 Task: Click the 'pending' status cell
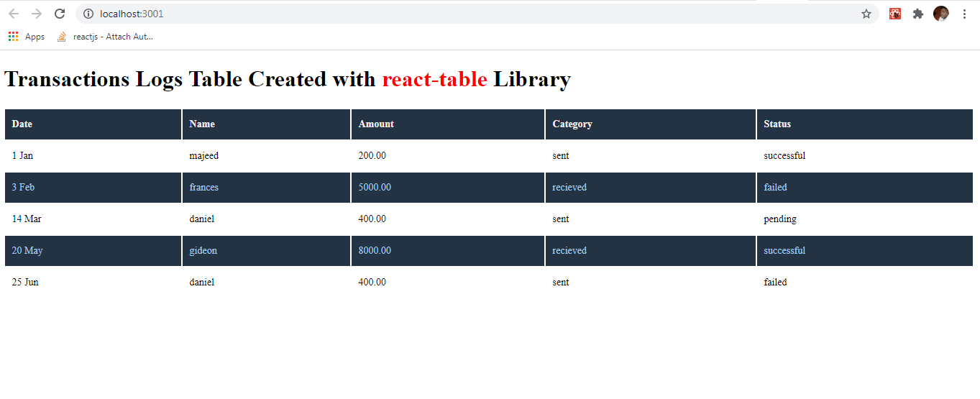(x=865, y=219)
